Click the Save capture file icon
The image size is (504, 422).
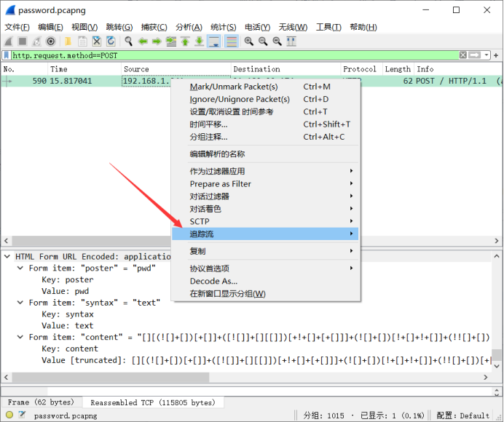pos(82,41)
